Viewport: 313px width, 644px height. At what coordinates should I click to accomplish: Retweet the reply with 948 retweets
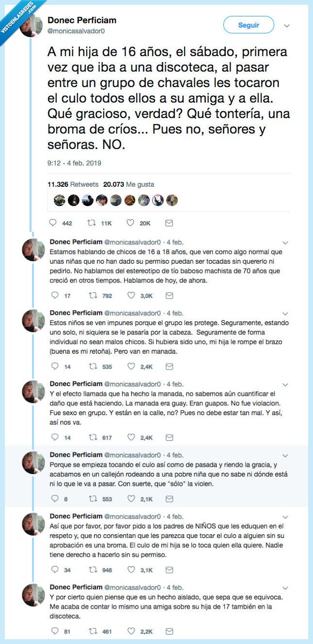pyautogui.click(x=91, y=569)
